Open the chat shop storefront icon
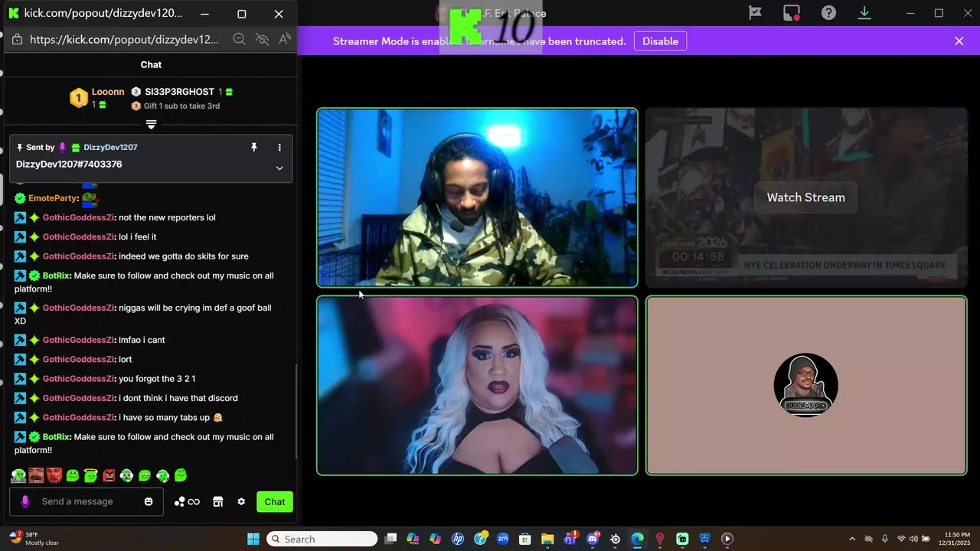980x551 pixels. 218,502
